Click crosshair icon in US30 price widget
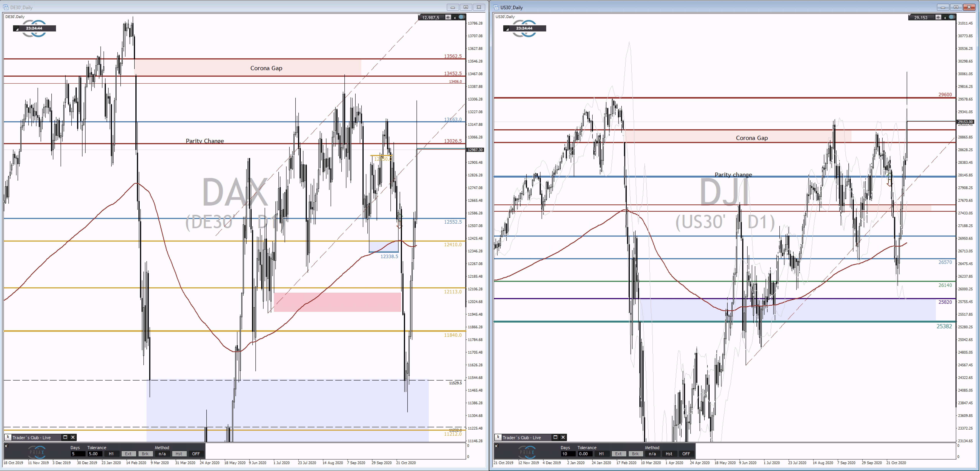The height and width of the screenshot is (471, 980). pyautogui.click(x=938, y=17)
